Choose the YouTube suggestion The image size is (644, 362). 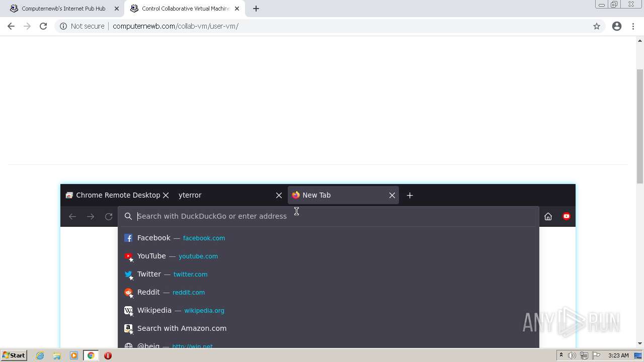[x=329, y=256]
